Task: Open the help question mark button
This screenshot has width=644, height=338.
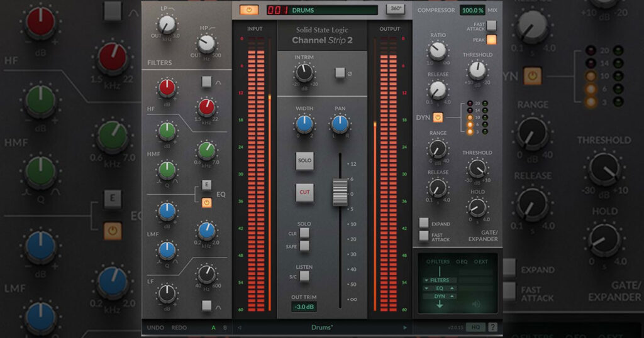Action: [492, 327]
